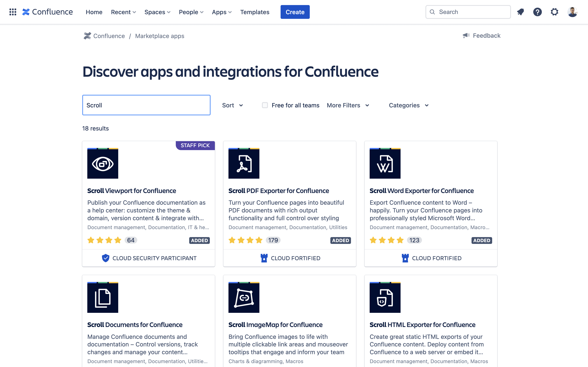Expand the Categories dropdown

pyautogui.click(x=409, y=105)
